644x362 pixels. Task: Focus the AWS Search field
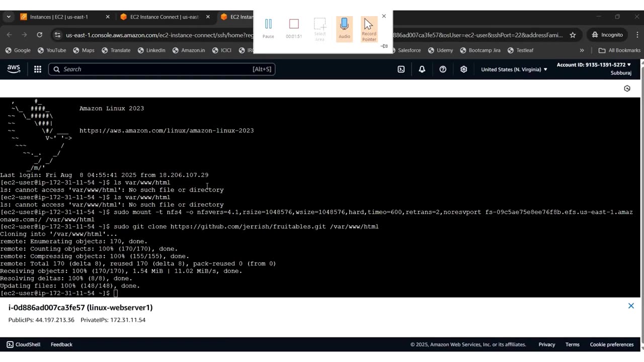click(162, 69)
